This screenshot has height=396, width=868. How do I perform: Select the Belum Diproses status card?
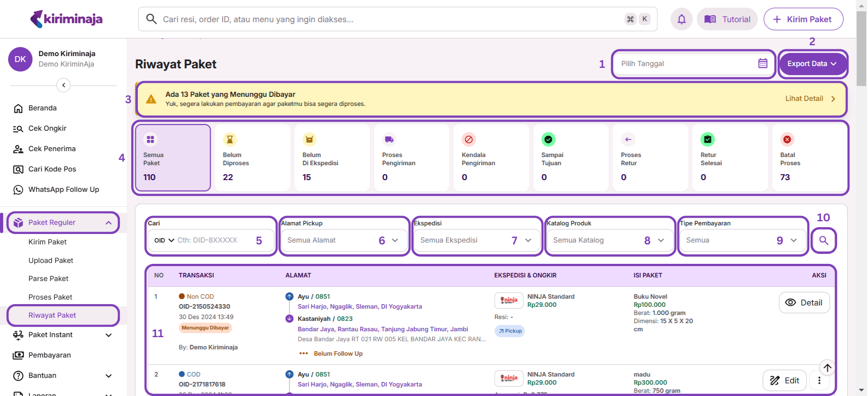251,158
